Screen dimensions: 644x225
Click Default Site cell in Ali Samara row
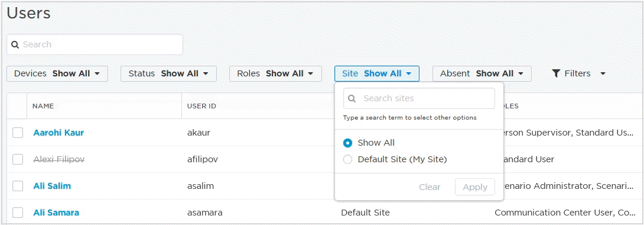coord(366,213)
